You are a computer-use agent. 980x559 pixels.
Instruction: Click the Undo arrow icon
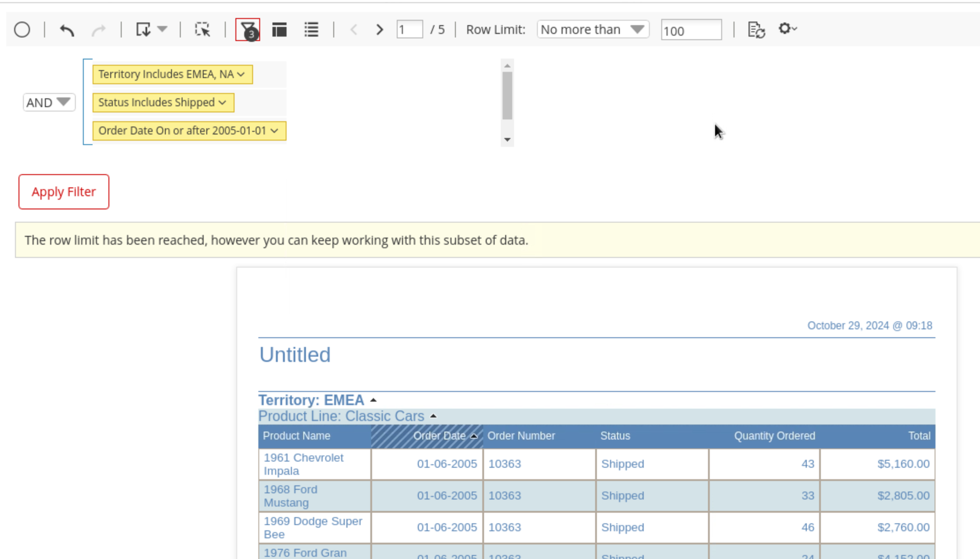(67, 30)
